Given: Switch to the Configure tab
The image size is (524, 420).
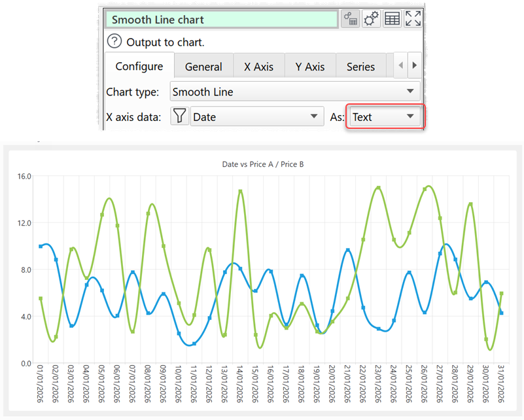Looking at the screenshot, I should [139, 66].
